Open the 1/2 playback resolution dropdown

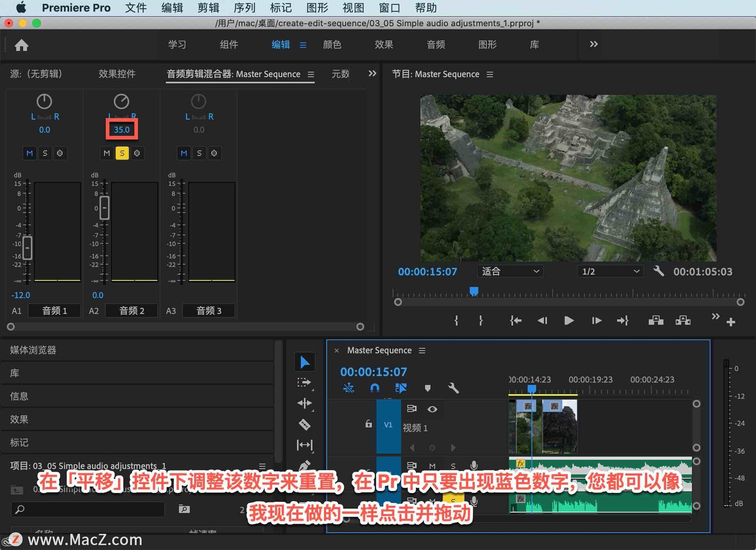(610, 271)
